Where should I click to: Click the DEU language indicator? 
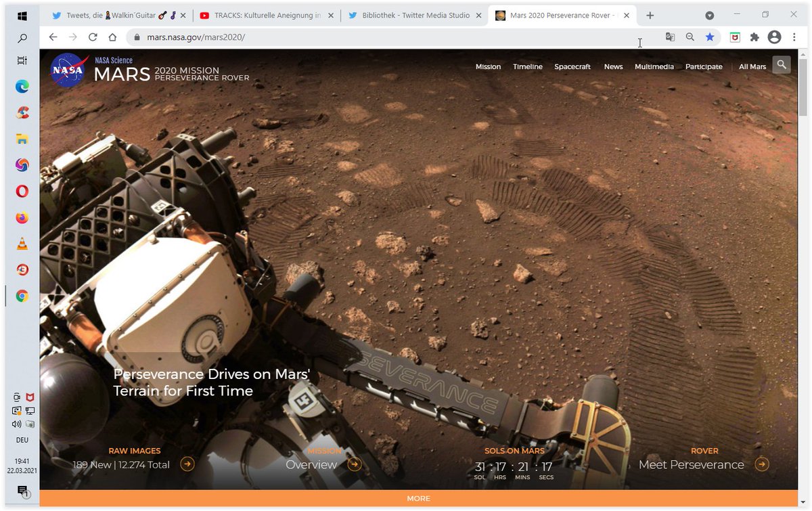click(x=22, y=440)
